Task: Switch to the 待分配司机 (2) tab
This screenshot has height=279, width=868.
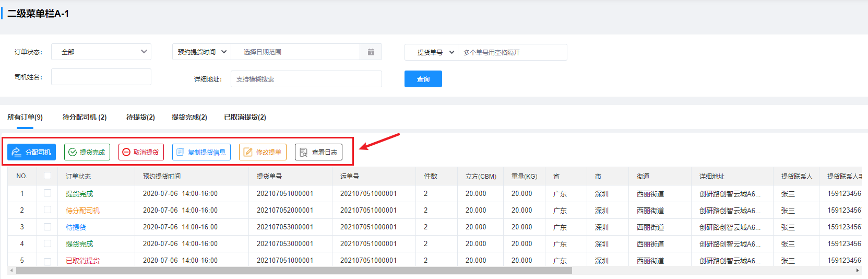Action: (x=85, y=118)
